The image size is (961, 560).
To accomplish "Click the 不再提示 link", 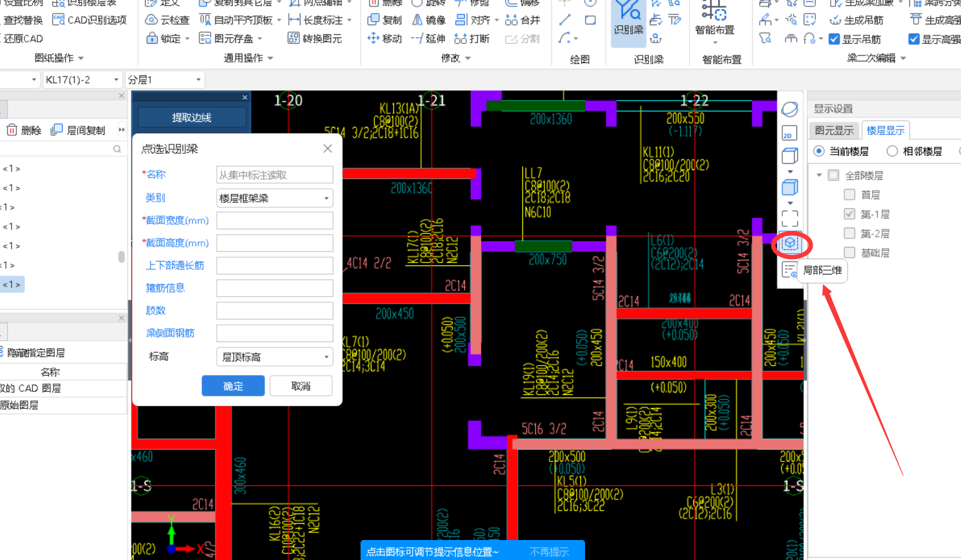I will (549, 552).
